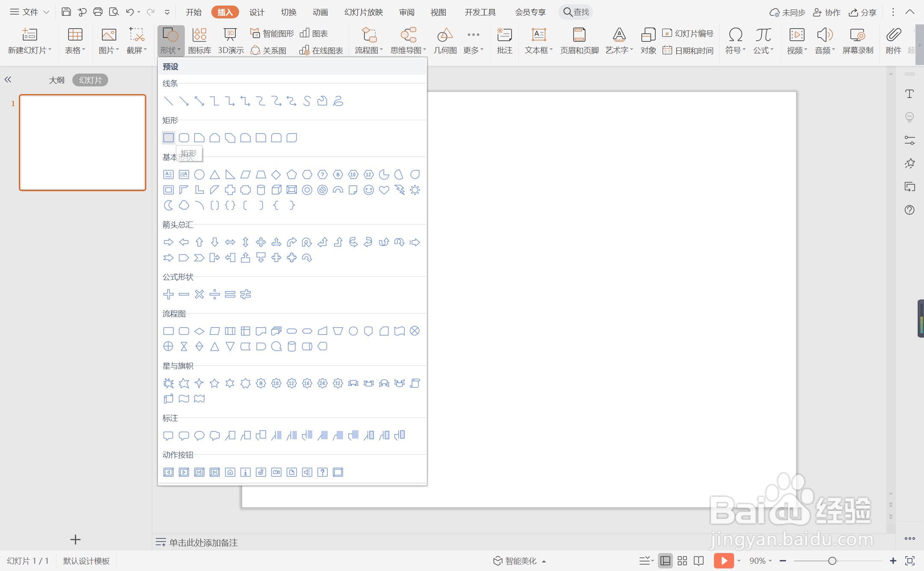Open the screen recording tool

tap(858, 41)
